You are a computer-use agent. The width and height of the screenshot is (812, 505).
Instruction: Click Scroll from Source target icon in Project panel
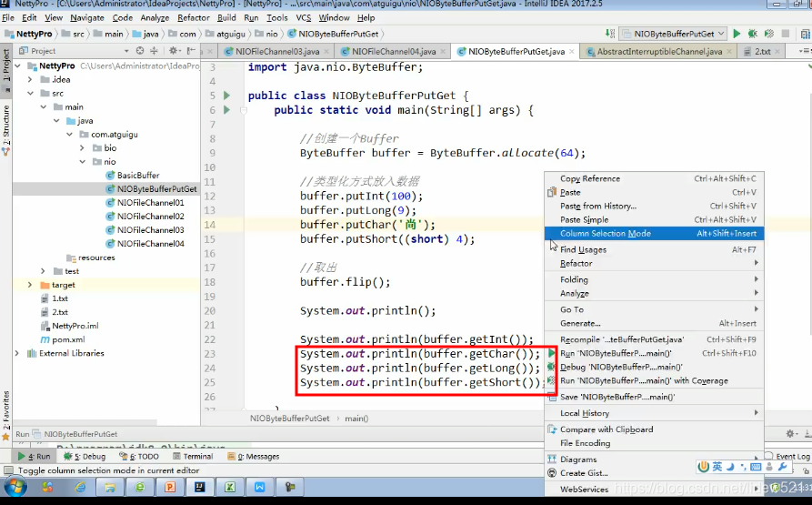point(140,51)
